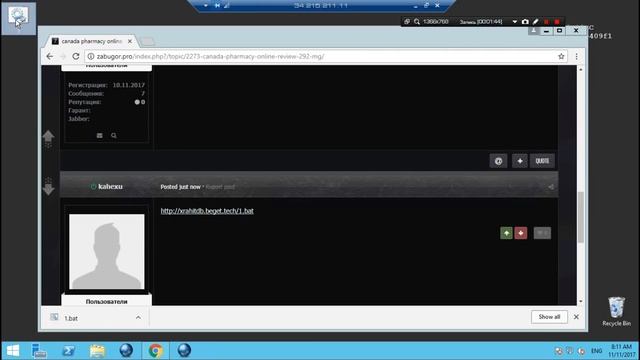Image resolution: width=640 pixels, height=360 pixels.
Task: Open Server Manager from the taskbar
Action: 39,351
